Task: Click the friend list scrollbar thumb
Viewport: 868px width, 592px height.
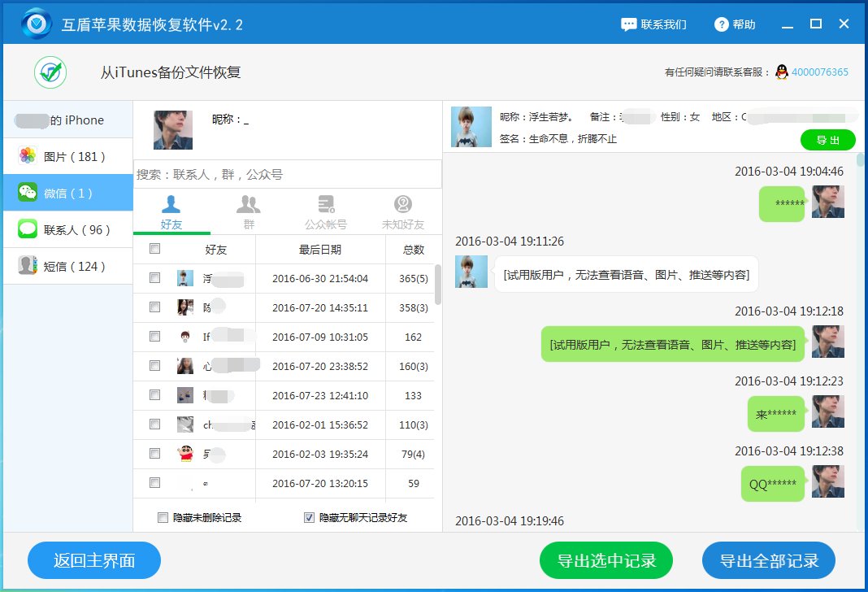Action: coord(438,285)
